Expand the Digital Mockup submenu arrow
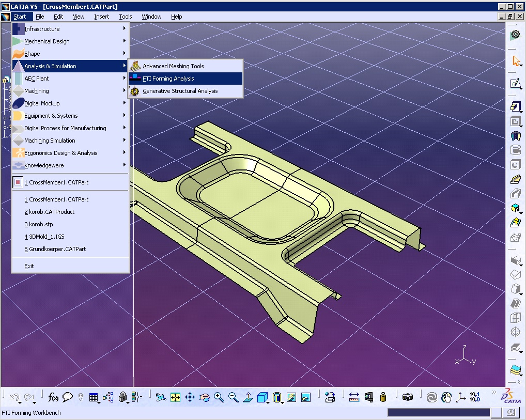 point(124,103)
